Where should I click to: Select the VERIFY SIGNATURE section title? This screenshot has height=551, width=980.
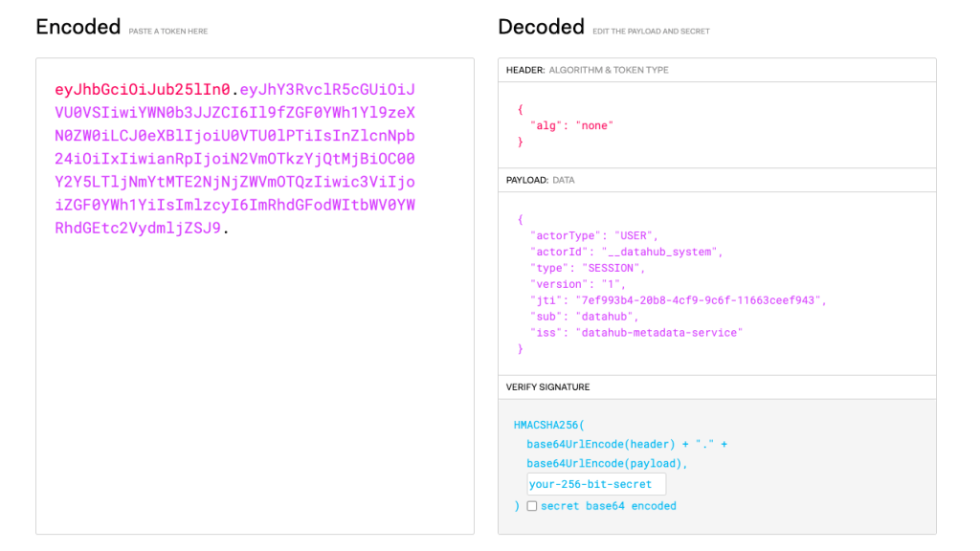[547, 387]
